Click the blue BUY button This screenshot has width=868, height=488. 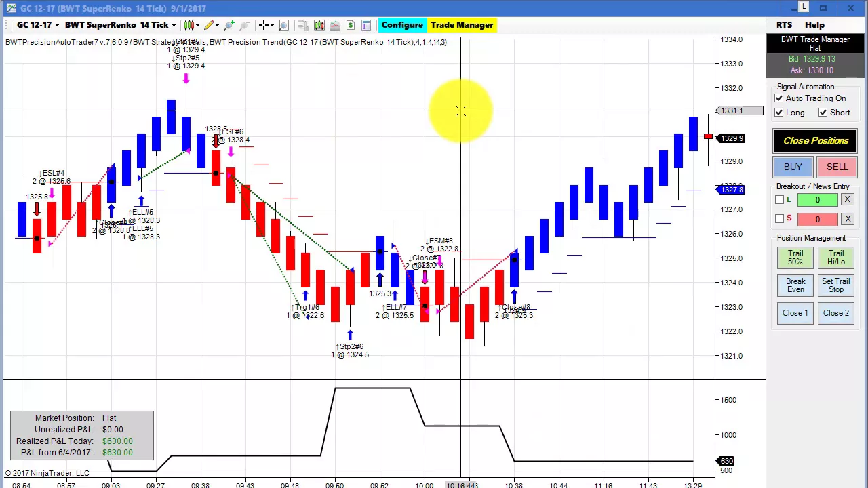(793, 167)
